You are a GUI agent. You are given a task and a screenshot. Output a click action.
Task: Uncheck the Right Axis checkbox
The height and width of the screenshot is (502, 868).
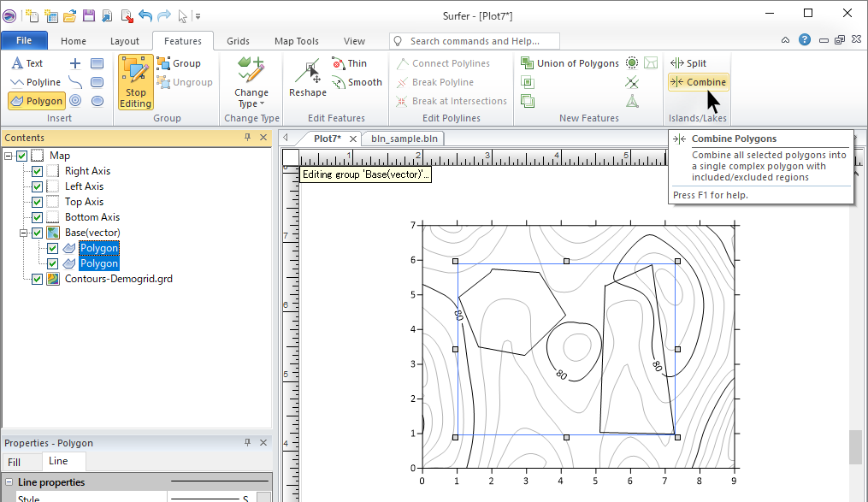[37, 171]
